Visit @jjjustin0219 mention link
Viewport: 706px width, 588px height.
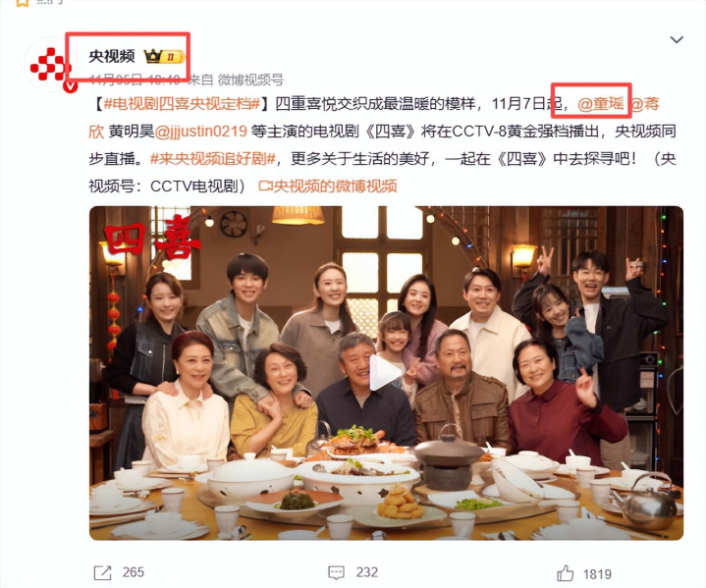click(201, 132)
